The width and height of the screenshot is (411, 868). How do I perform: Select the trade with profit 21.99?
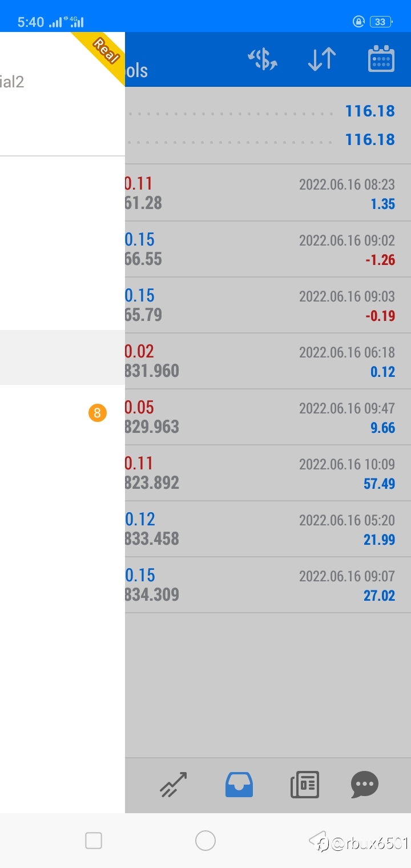coord(268,529)
